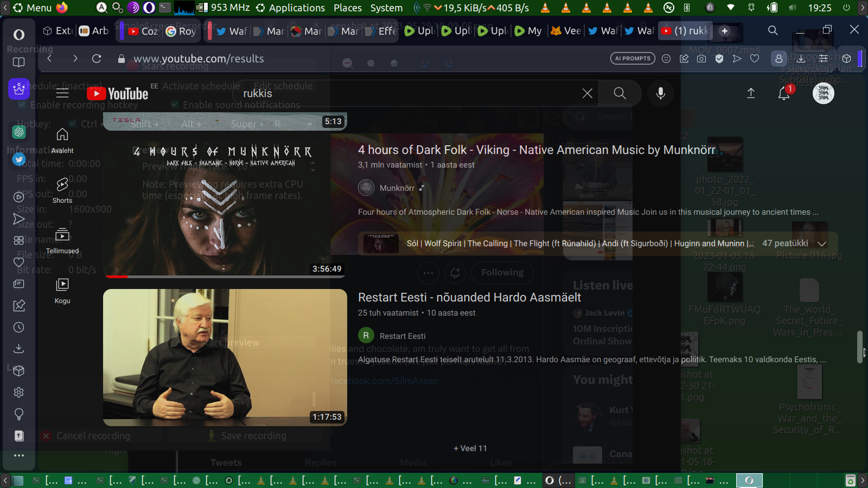
Task: Click three-dots sidebar setup at bottom
Action: [x=19, y=455]
